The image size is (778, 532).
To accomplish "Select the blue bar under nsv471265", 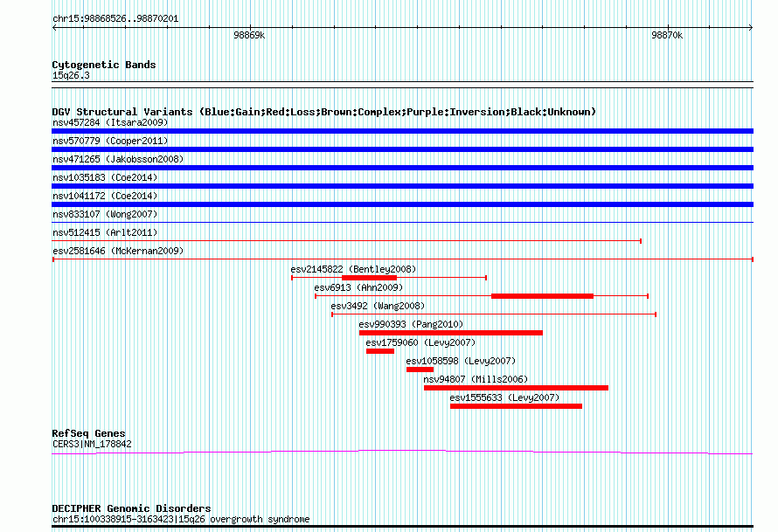I will tap(402, 168).
